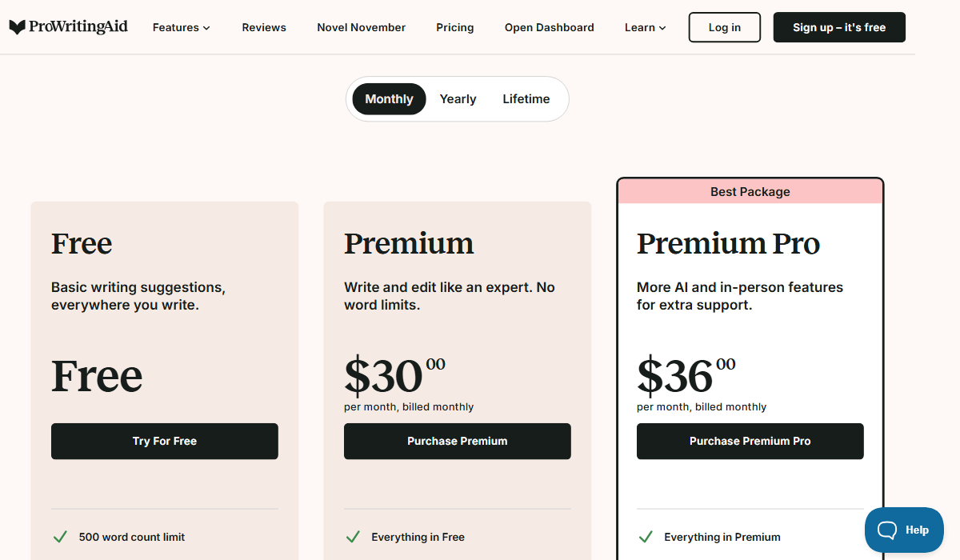This screenshot has height=560, width=960.
Task: Click the Purchase Premium Pro button
Action: pos(750,441)
